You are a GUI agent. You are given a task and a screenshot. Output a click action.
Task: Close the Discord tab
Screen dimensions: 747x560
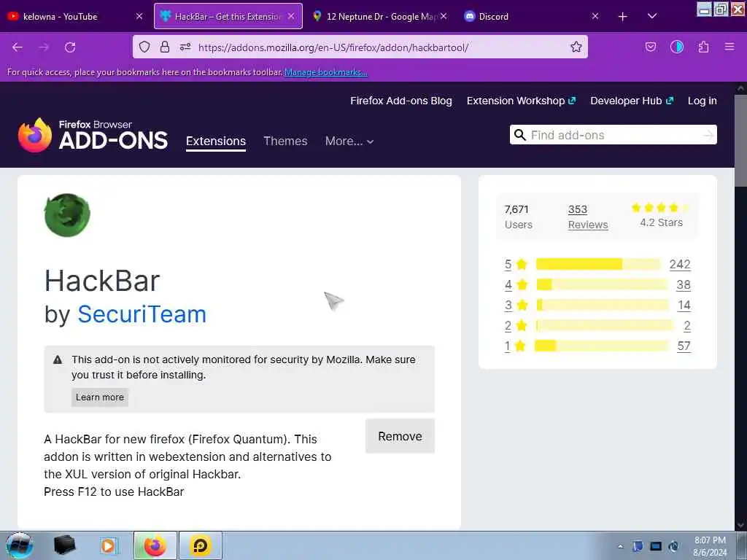tap(595, 16)
